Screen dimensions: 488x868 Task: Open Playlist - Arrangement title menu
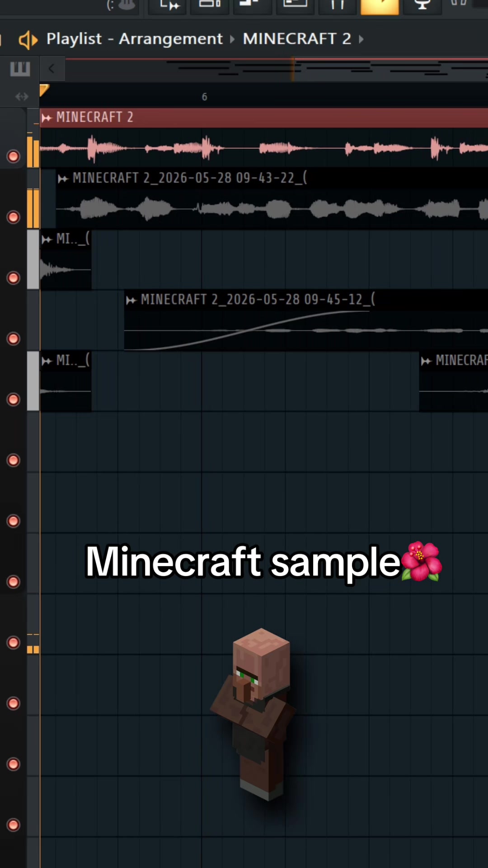click(x=135, y=39)
